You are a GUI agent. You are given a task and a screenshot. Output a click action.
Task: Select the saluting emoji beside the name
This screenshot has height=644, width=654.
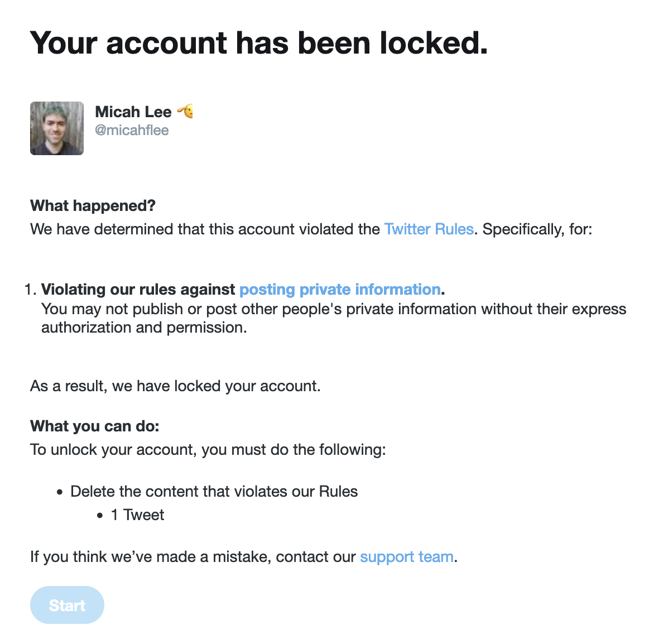[186, 111]
